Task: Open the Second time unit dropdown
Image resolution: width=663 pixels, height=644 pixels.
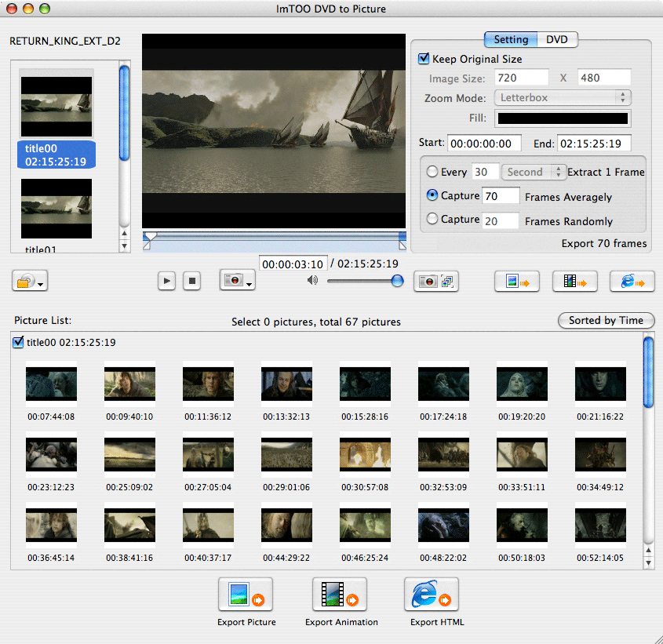Action: (x=534, y=172)
